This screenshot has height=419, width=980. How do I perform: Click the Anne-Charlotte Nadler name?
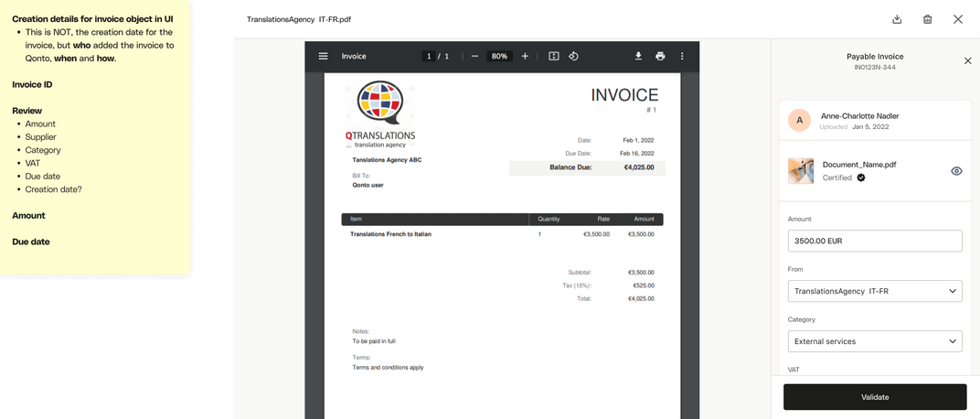click(x=860, y=115)
